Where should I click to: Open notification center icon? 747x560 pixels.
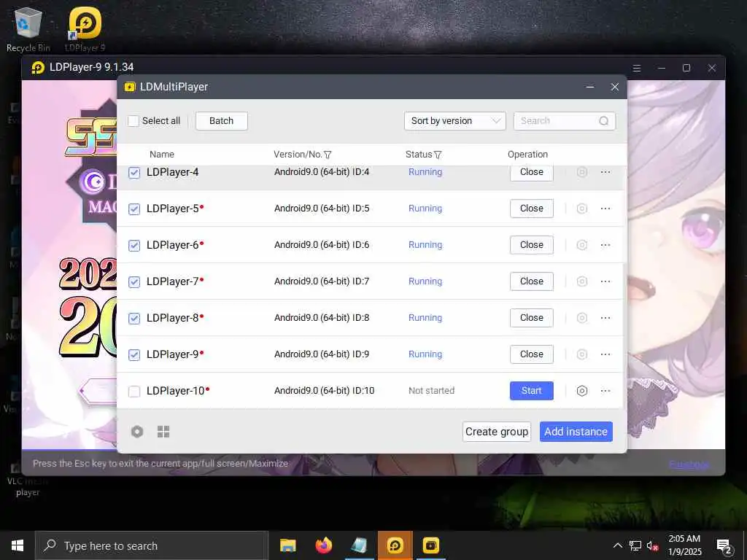point(724,546)
